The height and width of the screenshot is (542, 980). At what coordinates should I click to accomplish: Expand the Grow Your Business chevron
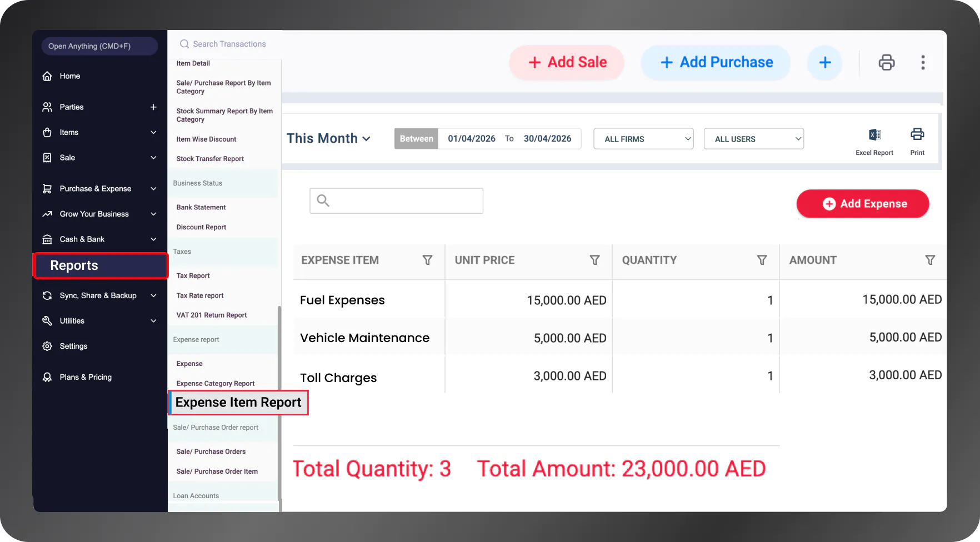(x=153, y=214)
